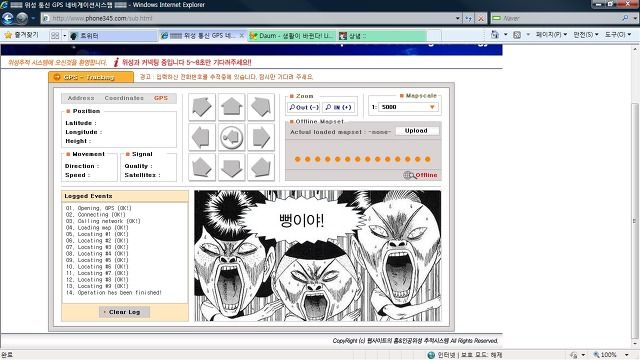Switch to the 상념 tab
This screenshot has width=640, height=360.
pos(382,36)
